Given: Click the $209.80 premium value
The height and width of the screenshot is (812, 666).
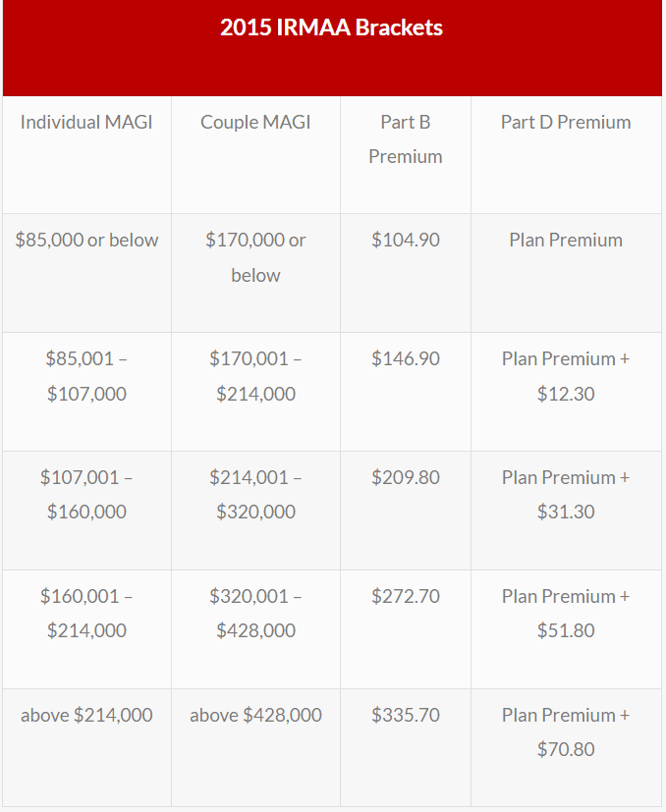Looking at the screenshot, I should (x=406, y=478).
